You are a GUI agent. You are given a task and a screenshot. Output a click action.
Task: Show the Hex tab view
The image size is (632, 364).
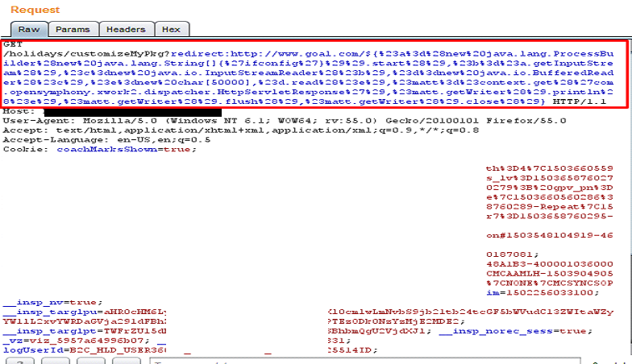point(171,29)
